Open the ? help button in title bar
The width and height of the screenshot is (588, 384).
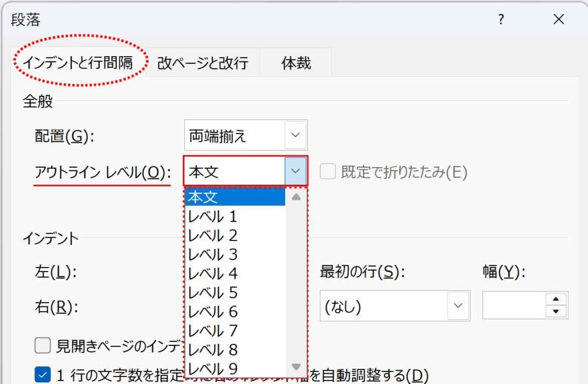[x=501, y=19]
